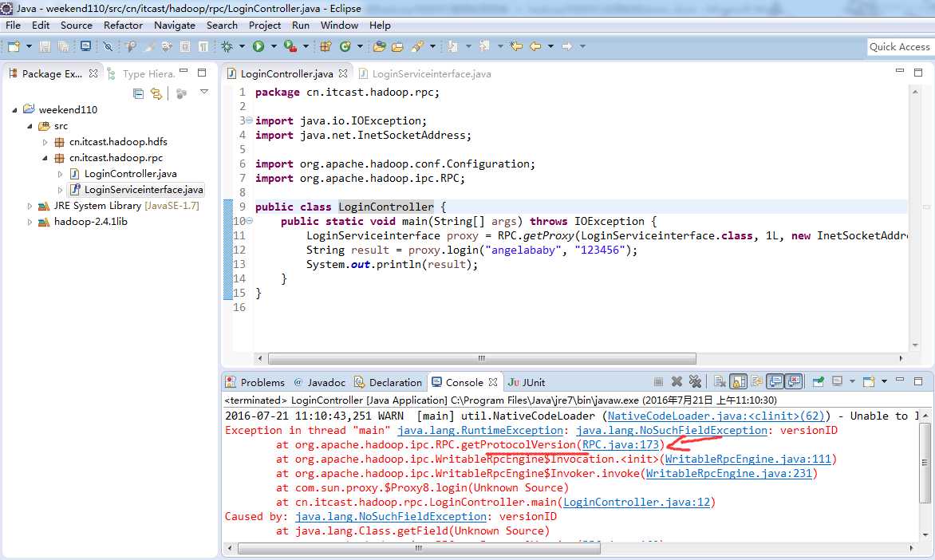Screen dimensions: 935x560
Task: Open the WritableRpcEngine.java:111 link
Action: (x=748, y=459)
